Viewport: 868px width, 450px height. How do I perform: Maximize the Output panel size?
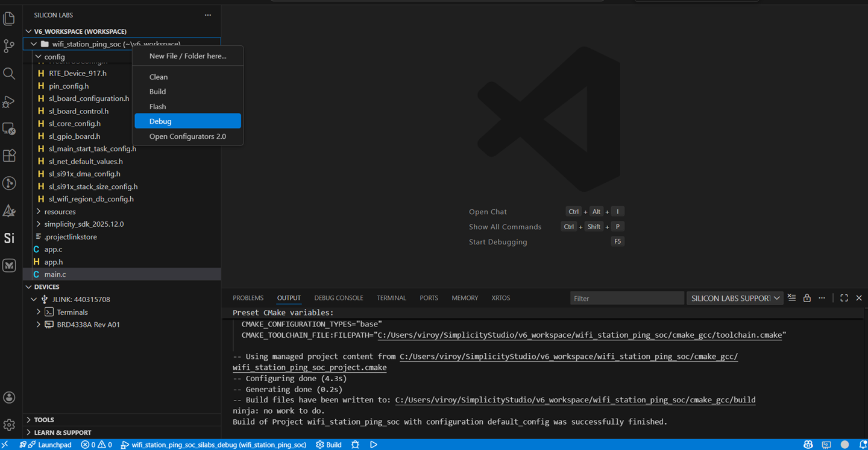(x=844, y=297)
